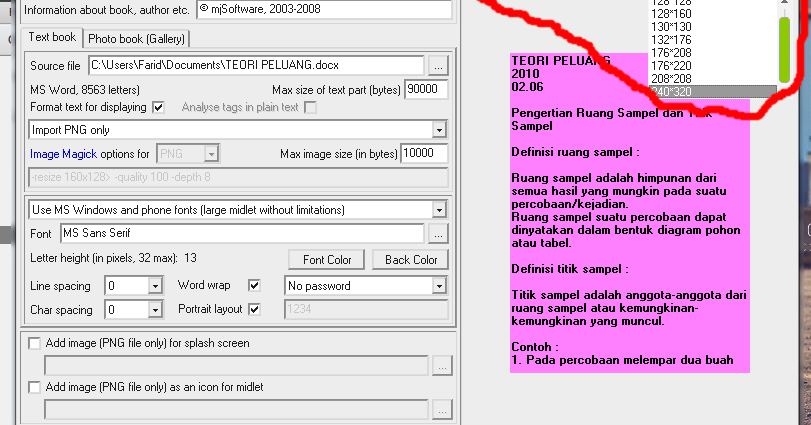This screenshot has height=425, width=811.
Task: Toggle the Portrait layout checkbox
Action: pyautogui.click(x=254, y=309)
